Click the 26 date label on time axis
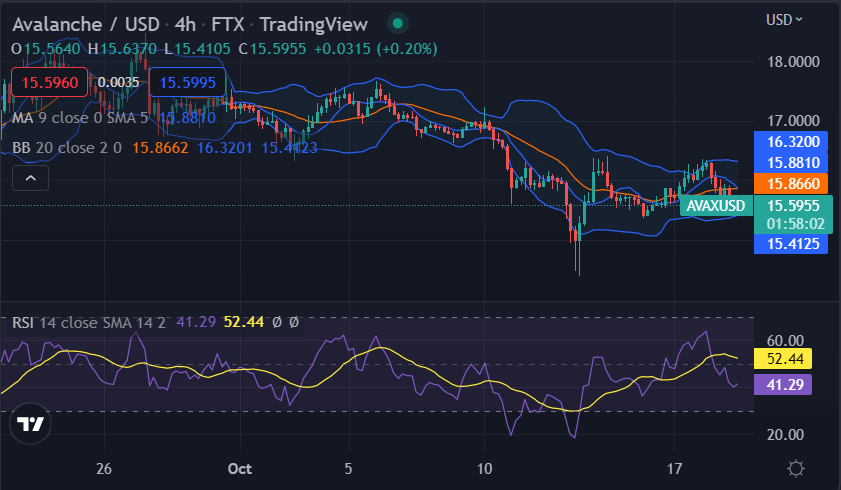The width and height of the screenshot is (841, 490). (x=104, y=469)
